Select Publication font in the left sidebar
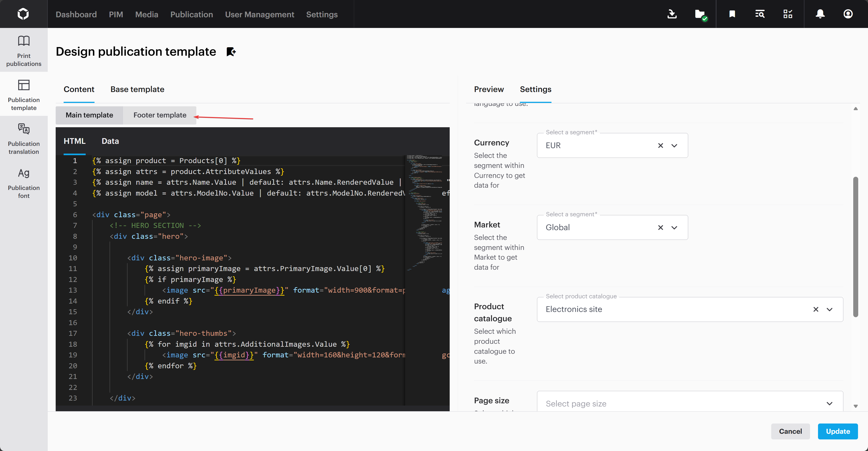This screenshot has width=868, height=451. coord(23,183)
